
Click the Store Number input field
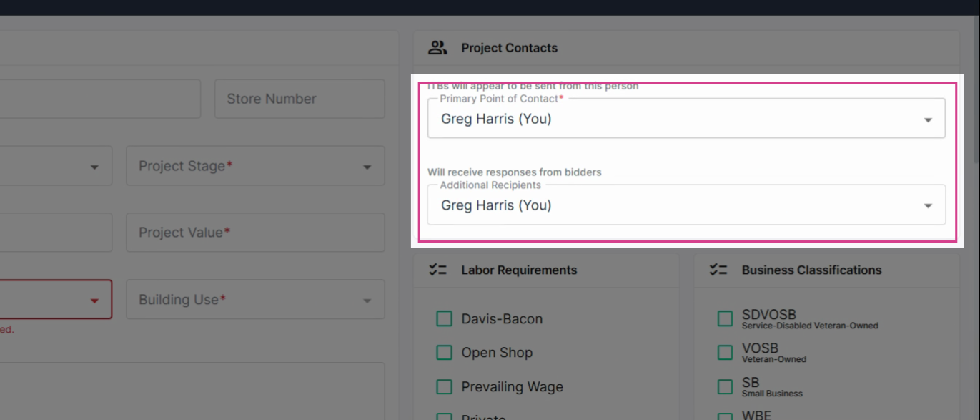coord(300,99)
